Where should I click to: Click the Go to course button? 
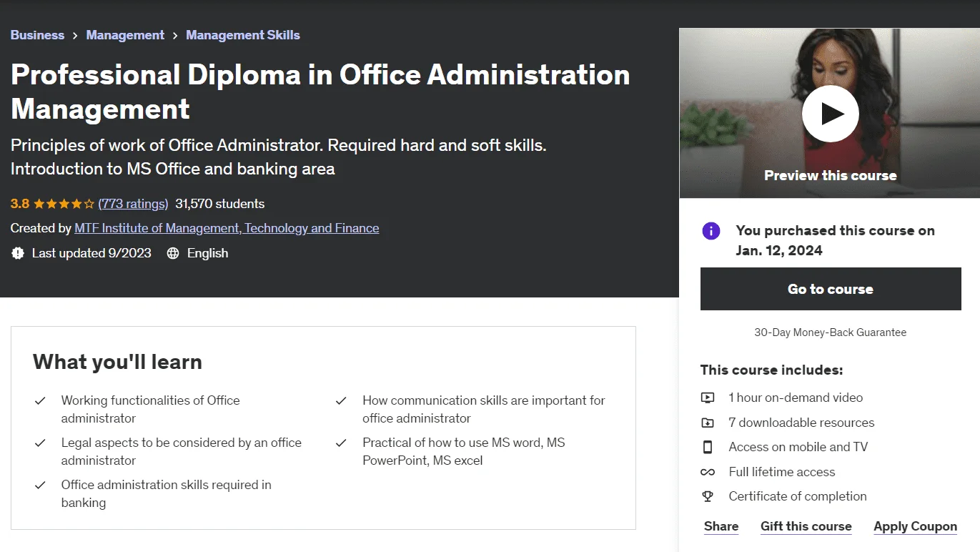pos(831,289)
